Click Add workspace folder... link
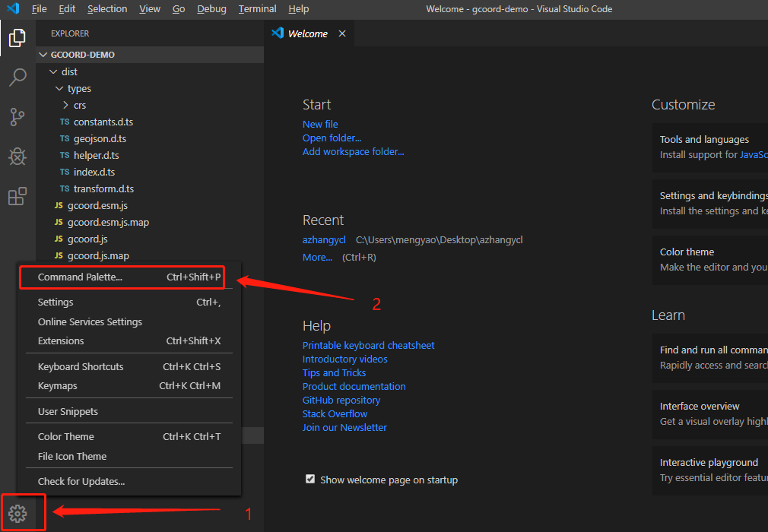Screen dimensions: 768x532 [353, 152]
